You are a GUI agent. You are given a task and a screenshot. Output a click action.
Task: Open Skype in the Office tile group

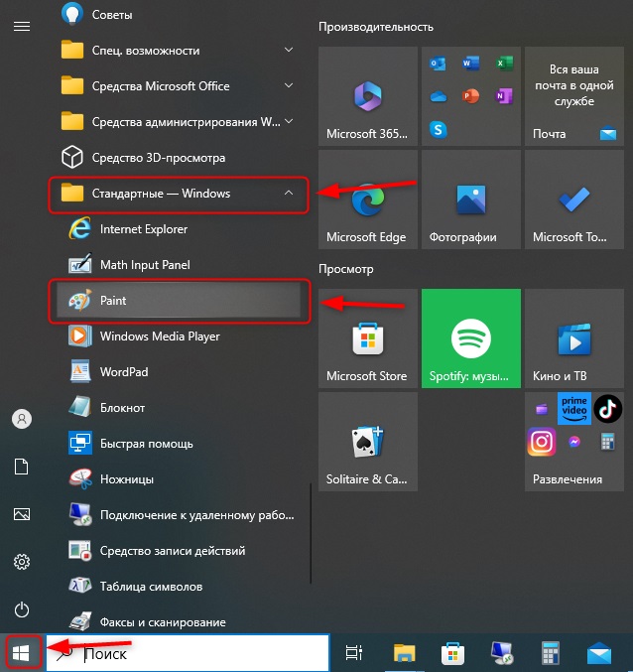click(438, 129)
